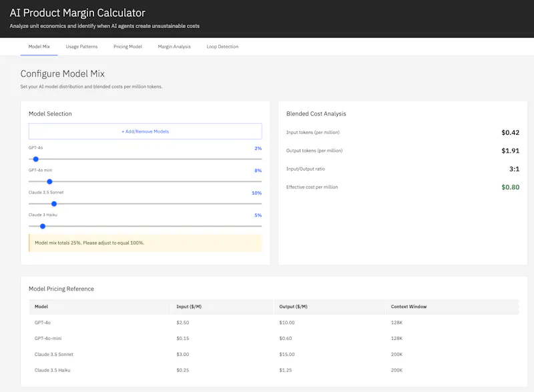Click the Output tokens (per million) label
The width and height of the screenshot is (534, 392).
click(x=314, y=151)
